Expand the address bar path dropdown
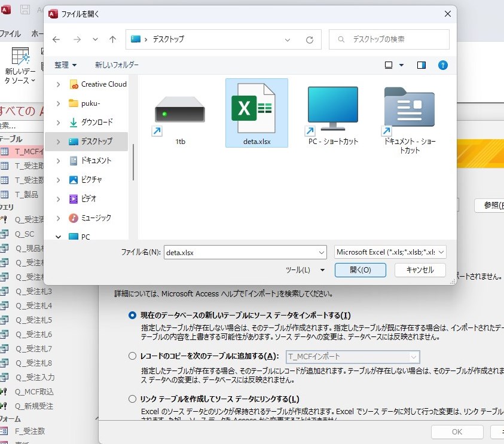Viewport: 504px width, 444px height. tap(288, 40)
